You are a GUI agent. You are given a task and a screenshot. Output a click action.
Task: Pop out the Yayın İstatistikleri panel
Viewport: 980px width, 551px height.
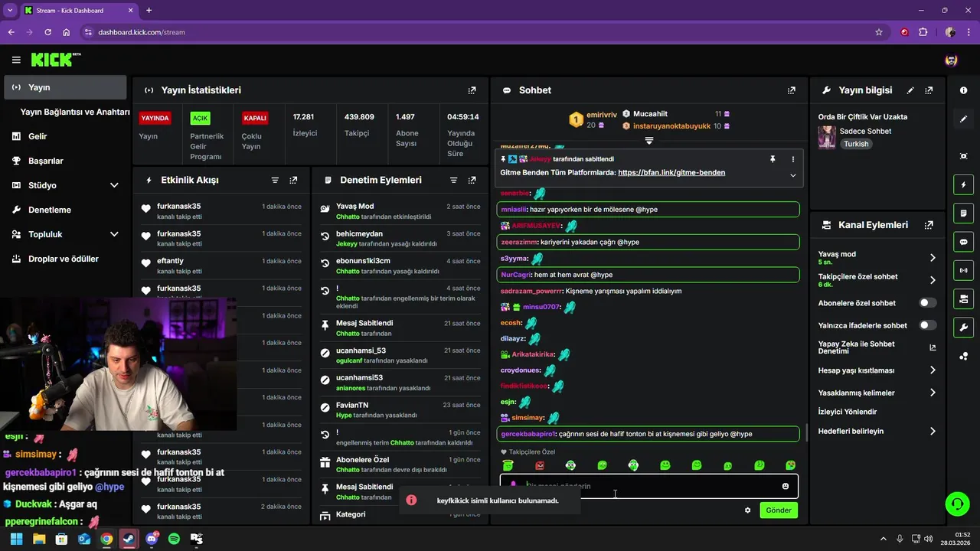[x=472, y=90]
